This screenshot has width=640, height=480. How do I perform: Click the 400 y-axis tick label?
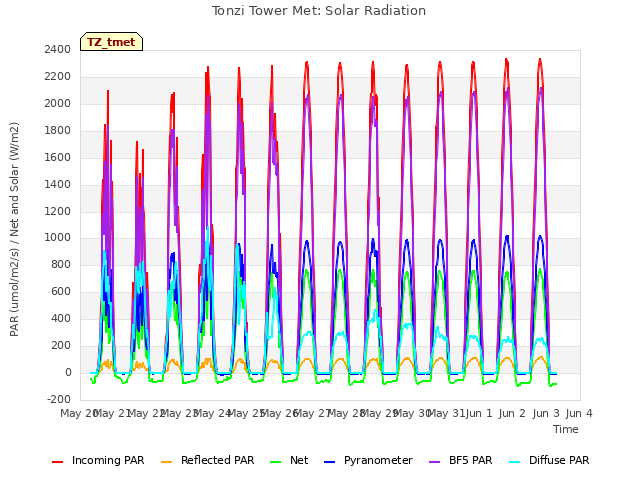click(x=61, y=318)
